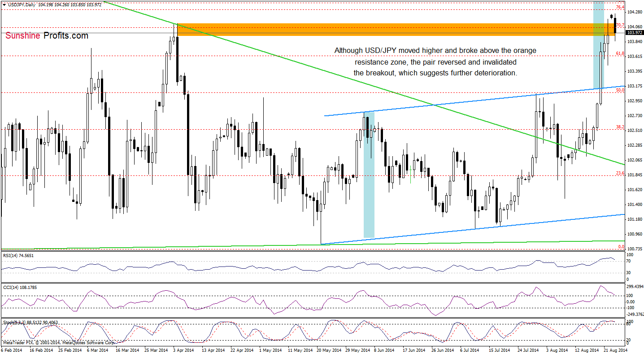Click the 100.960 price axis label
Image resolution: width=644 pixels, height=354 pixels.
point(634,234)
